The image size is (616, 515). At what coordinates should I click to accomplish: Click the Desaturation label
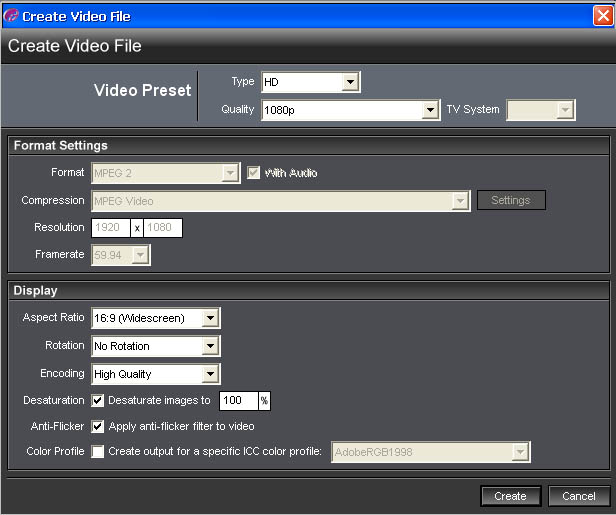tap(54, 400)
